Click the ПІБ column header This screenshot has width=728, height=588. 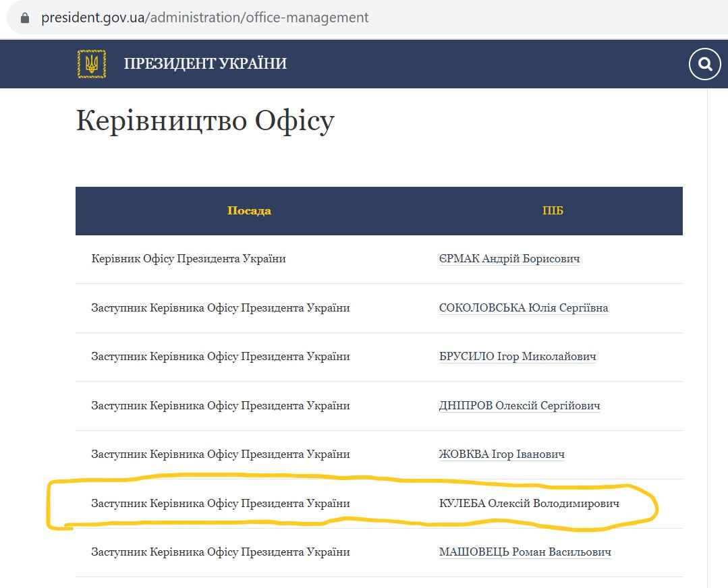[x=553, y=211]
